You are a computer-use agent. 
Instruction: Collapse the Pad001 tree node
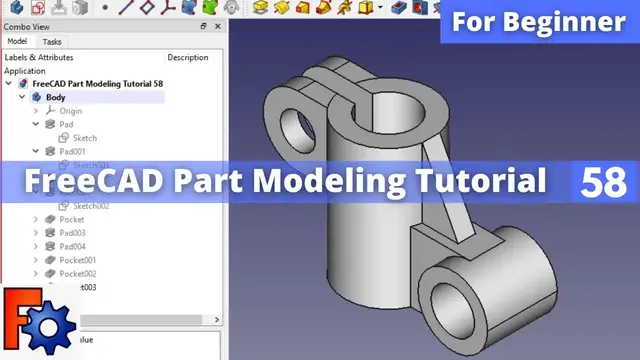pos(36,151)
